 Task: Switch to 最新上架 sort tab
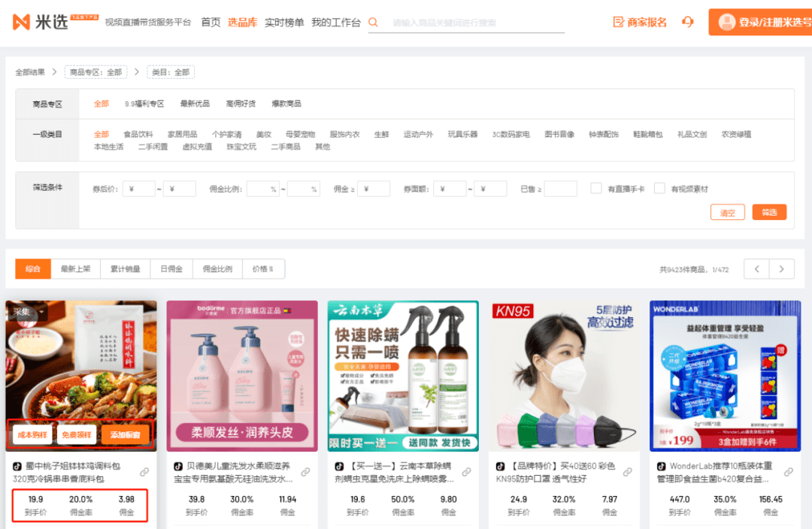76,269
